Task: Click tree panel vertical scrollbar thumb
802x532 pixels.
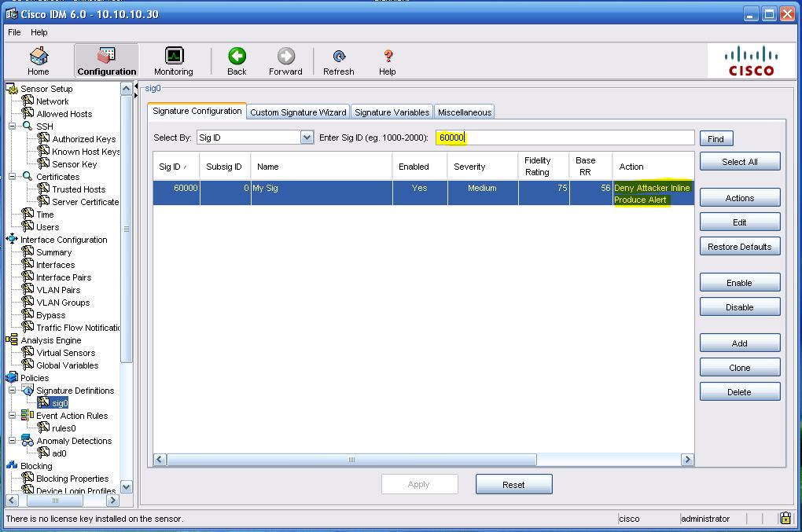Action: (127, 229)
